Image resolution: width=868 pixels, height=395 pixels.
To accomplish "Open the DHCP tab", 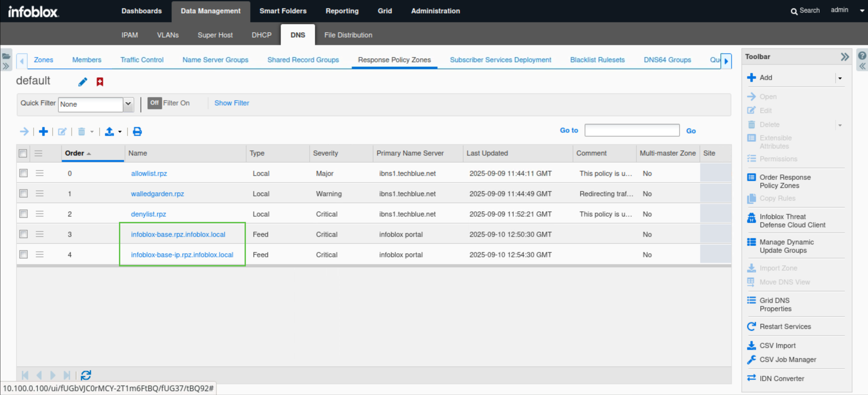I will tap(261, 35).
